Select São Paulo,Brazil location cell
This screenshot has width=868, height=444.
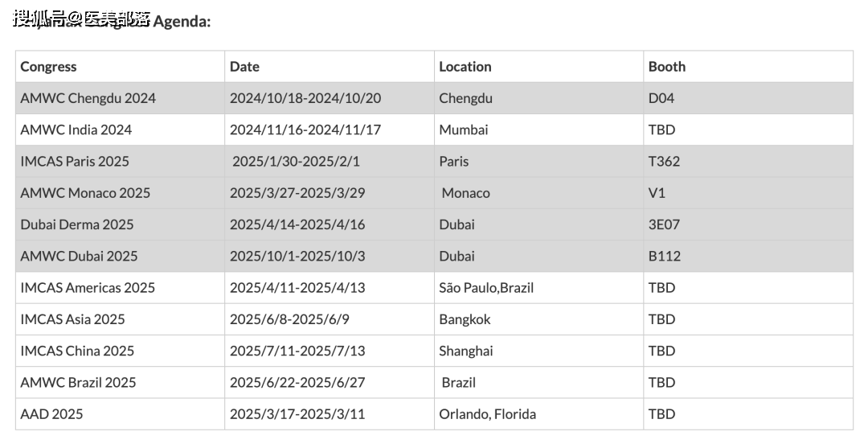pos(538,288)
